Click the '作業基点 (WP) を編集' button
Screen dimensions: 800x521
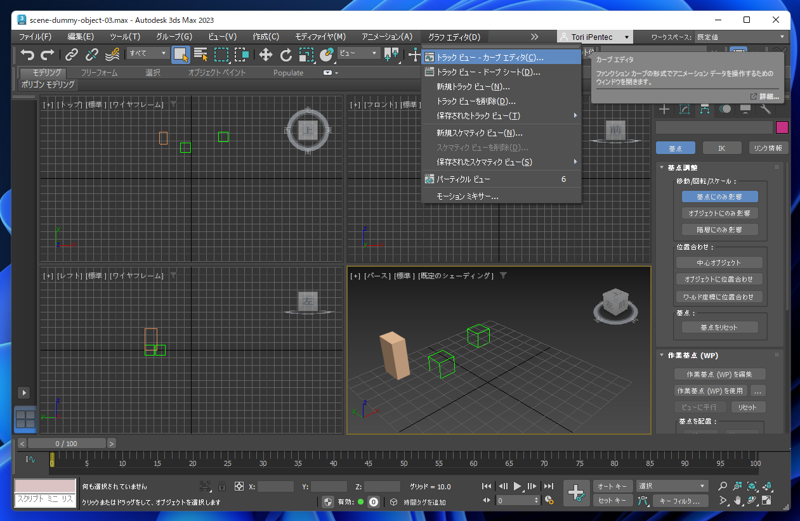coord(719,374)
